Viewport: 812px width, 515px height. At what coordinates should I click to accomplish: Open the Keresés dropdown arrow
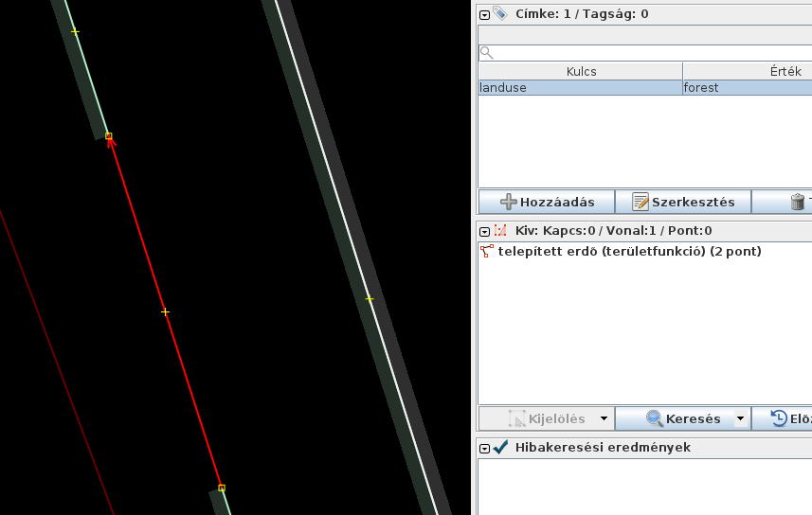(x=741, y=418)
